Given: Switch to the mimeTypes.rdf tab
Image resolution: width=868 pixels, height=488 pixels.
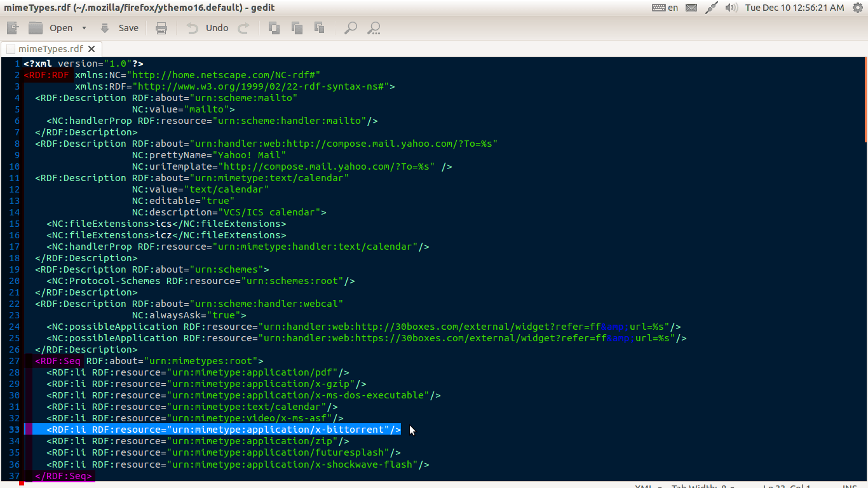Looking at the screenshot, I should (50, 49).
